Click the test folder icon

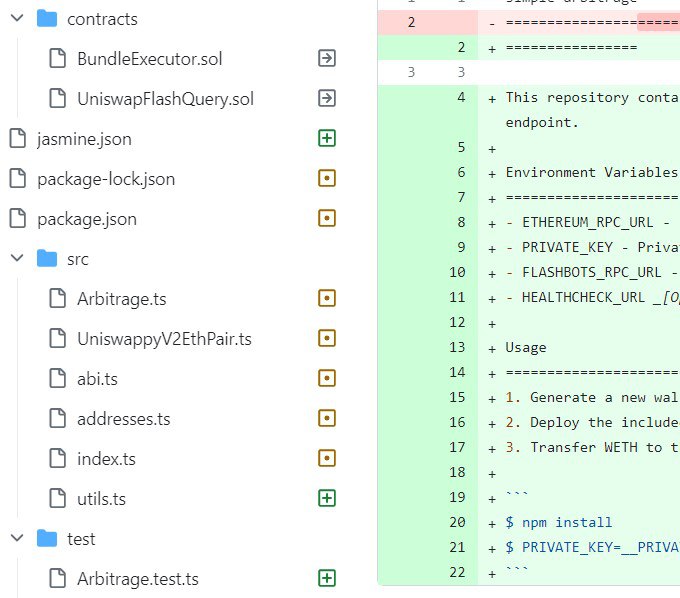47,539
